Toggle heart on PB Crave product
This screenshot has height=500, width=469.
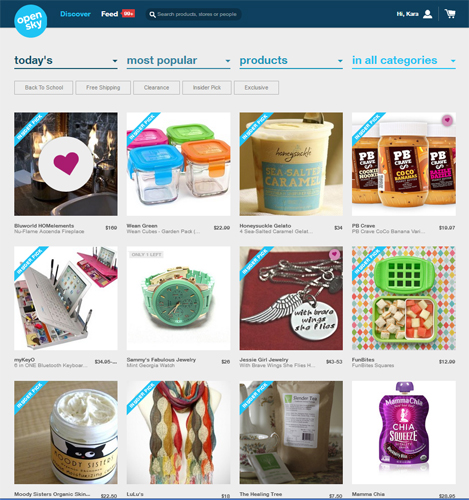(x=447, y=120)
